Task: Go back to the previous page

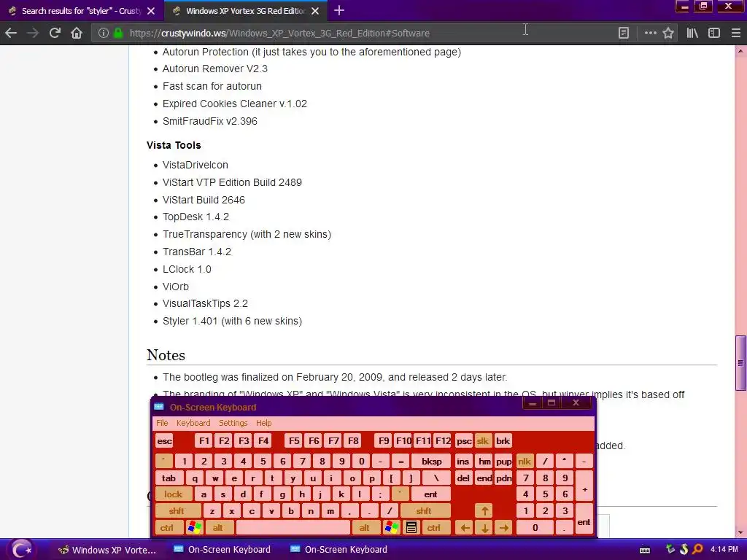Action: click(x=11, y=33)
